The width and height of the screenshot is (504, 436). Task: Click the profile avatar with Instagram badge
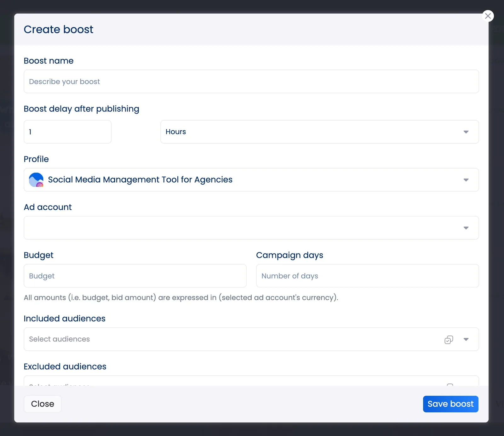(36, 180)
